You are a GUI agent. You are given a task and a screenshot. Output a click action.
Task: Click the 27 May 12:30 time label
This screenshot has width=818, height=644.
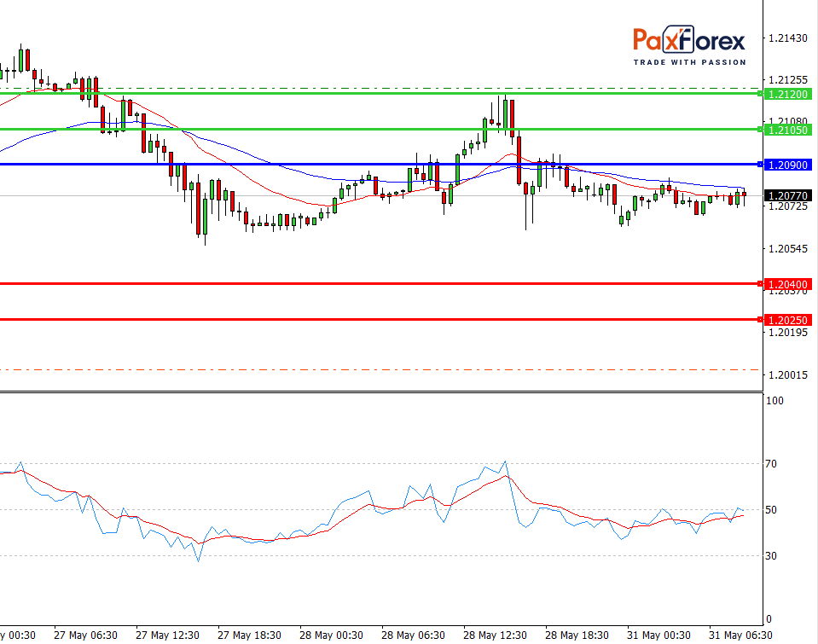[x=167, y=635]
